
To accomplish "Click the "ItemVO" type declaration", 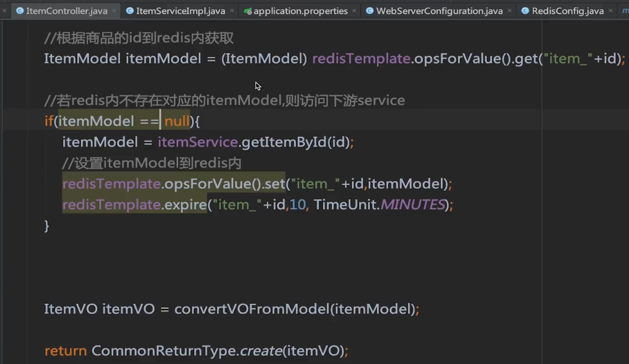I will [x=71, y=309].
